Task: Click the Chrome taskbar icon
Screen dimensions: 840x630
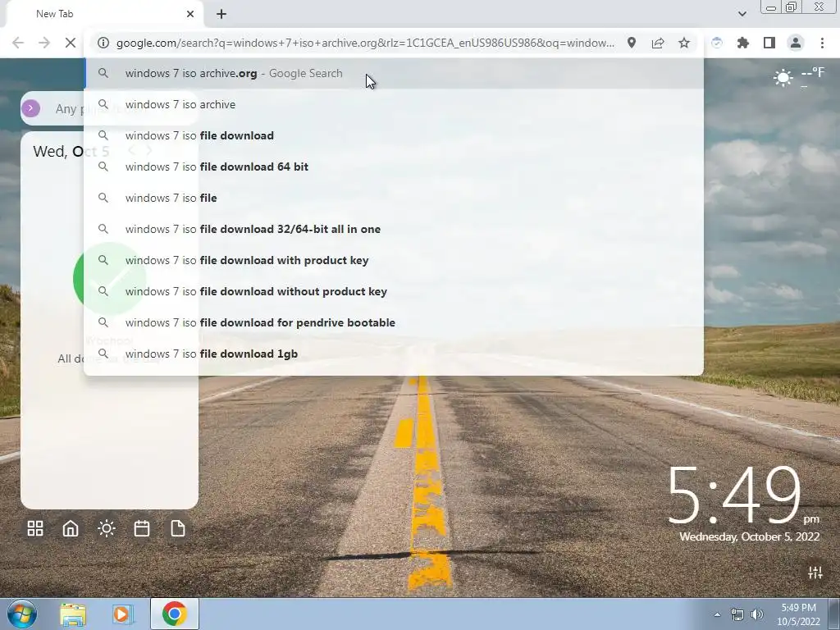Action: tap(174, 614)
